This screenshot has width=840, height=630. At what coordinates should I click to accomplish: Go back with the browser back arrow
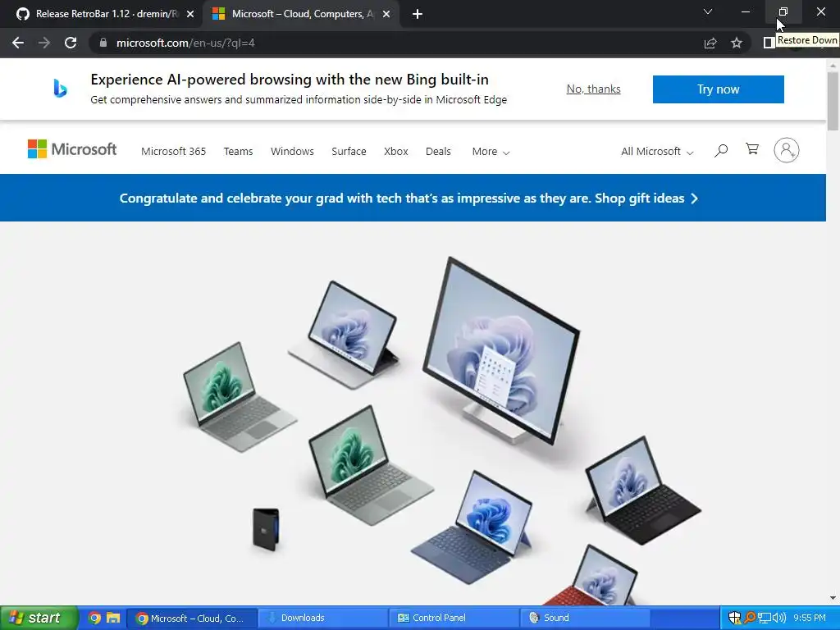click(x=18, y=43)
